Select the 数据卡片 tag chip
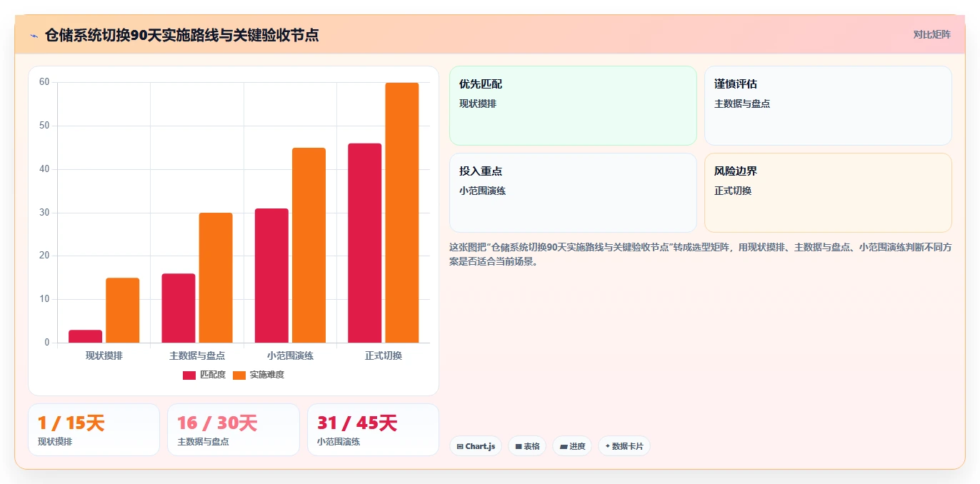The width and height of the screenshot is (980, 484). pyautogui.click(x=624, y=446)
